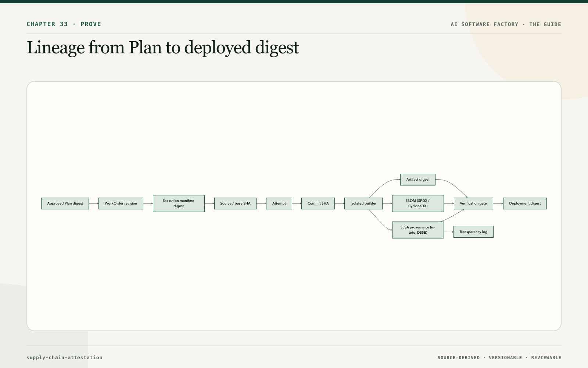The width and height of the screenshot is (588, 368).
Task: Click the AI Software Factory · The Guide text
Action: [x=506, y=24]
